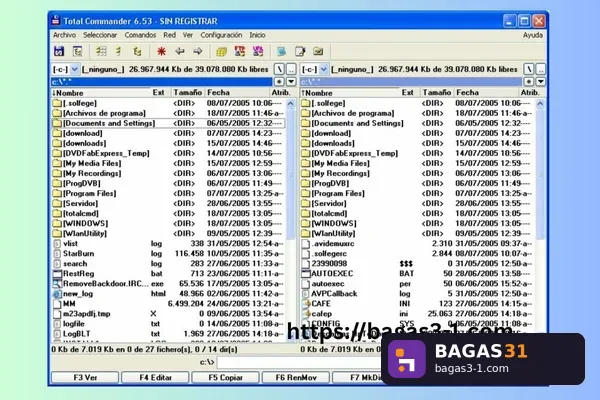
Task: Select m23apdfj.tmp file in left panel
Action: [168, 314]
